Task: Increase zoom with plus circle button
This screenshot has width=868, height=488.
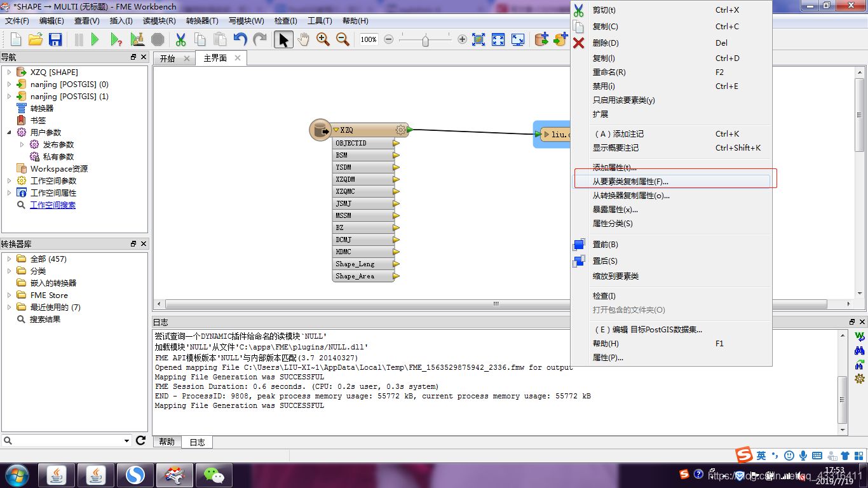Action: [462, 39]
